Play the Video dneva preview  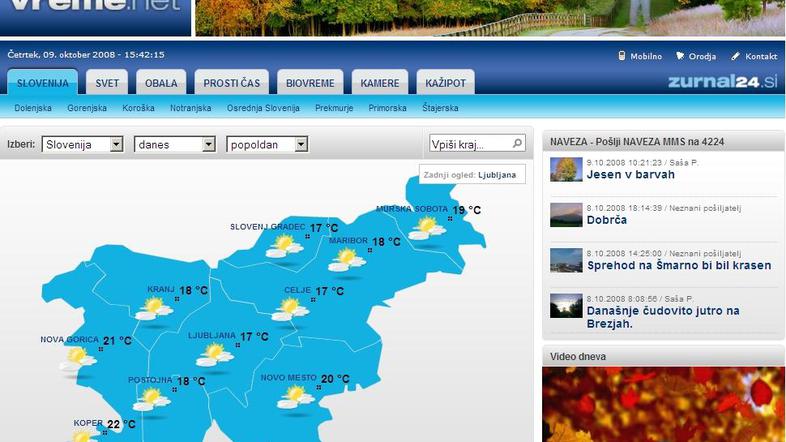663,404
